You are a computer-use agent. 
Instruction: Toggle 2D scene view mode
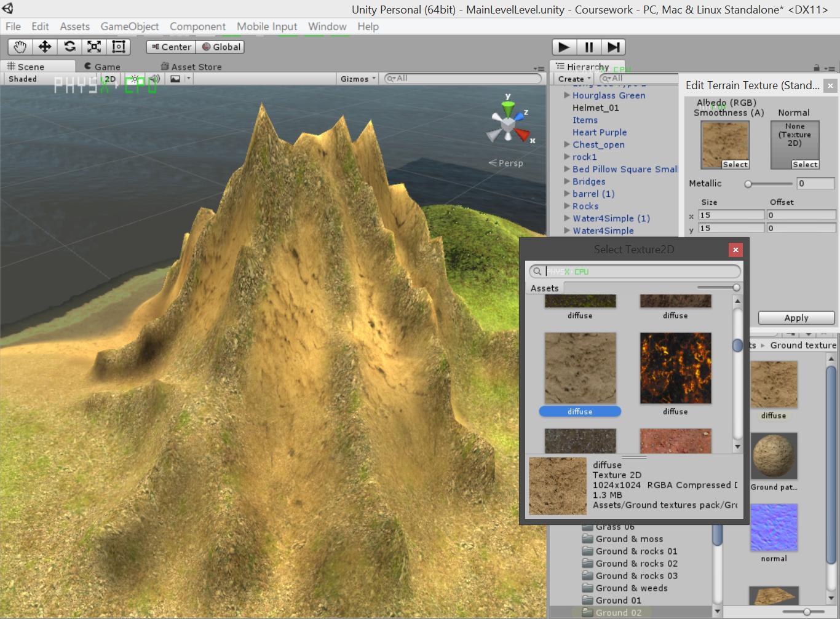[x=110, y=79]
